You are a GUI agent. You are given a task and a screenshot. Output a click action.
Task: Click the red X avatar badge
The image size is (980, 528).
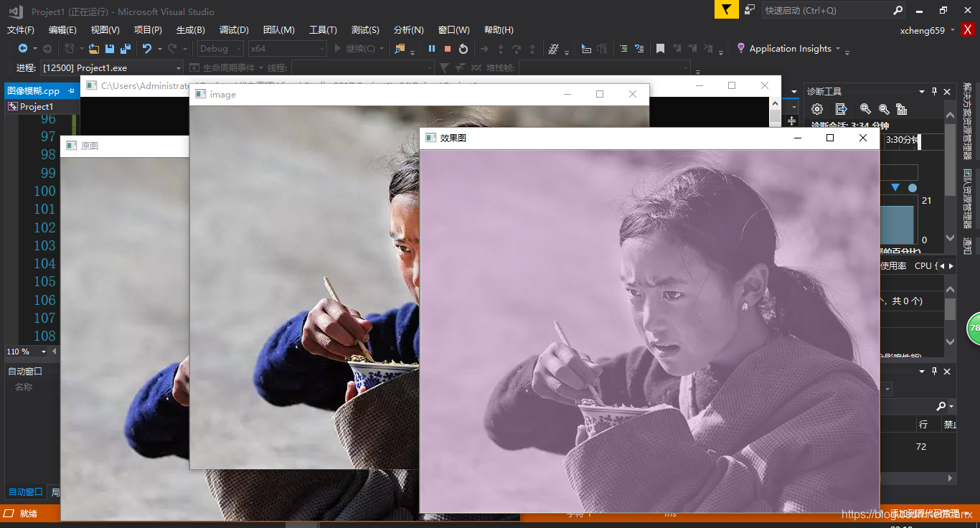tap(969, 30)
